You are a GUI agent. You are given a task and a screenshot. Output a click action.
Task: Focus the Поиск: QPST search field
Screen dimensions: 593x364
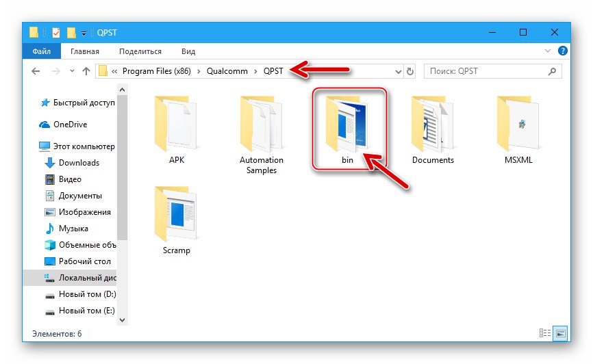pos(493,71)
